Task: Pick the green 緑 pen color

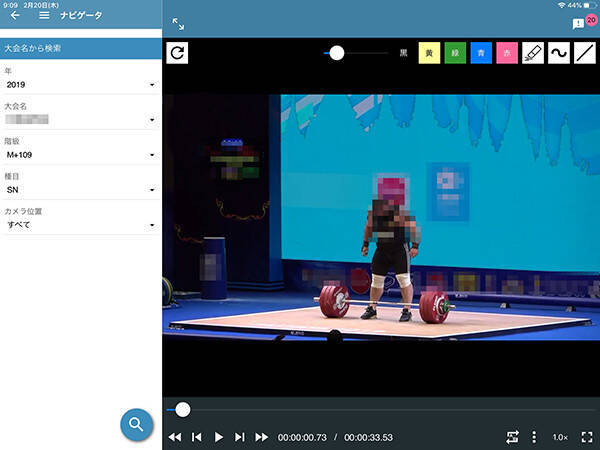Action: (x=455, y=53)
